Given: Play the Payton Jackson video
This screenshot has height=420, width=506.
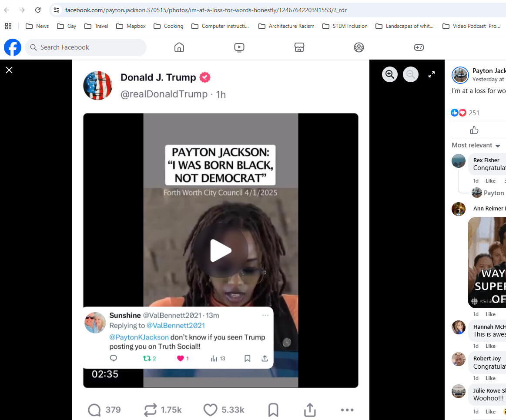Looking at the screenshot, I should point(221,250).
